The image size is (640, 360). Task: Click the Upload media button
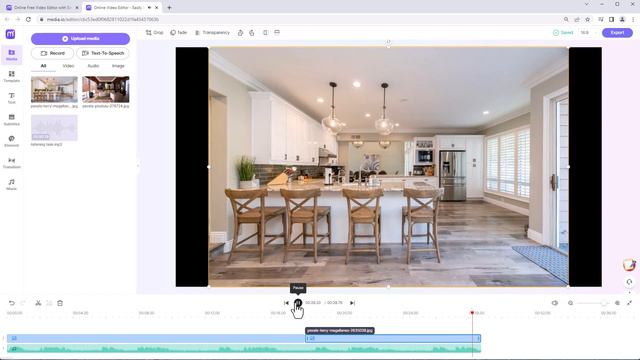(80, 39)
